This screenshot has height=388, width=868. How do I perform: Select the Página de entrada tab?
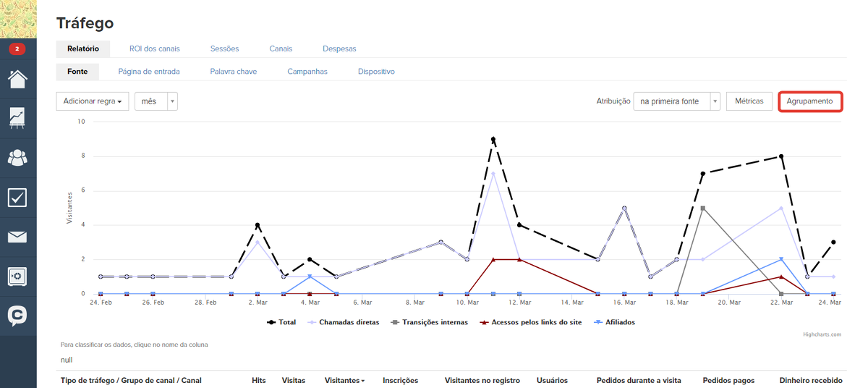coord(149,72)
